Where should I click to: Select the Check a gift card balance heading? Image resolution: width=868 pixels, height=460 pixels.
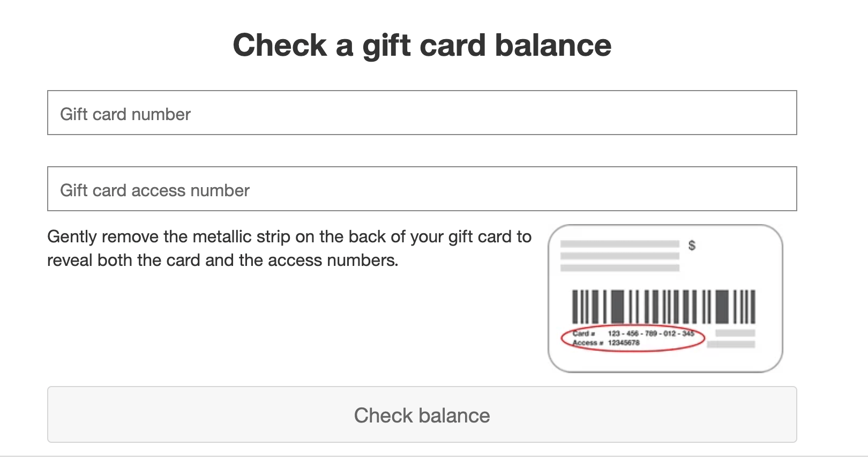tap(423, 45)
